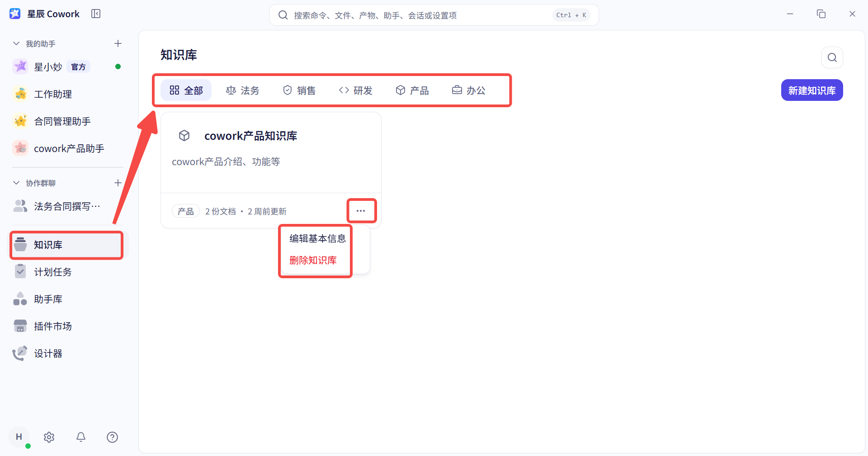This screenshot has width=868, height=456.
Task: Create a new group chat with plus icon beside 协作群聊
Action: pos(118,183)
